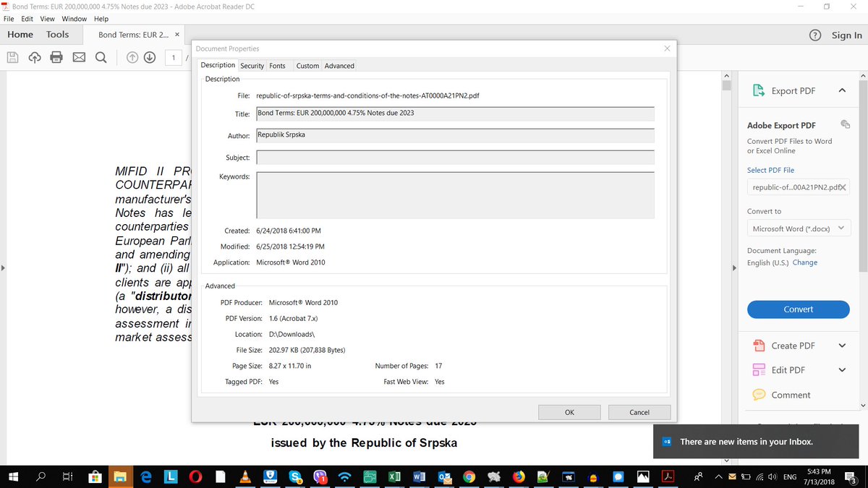
Task: Click the Edit PDF tool icon
Action: (759, 369)
